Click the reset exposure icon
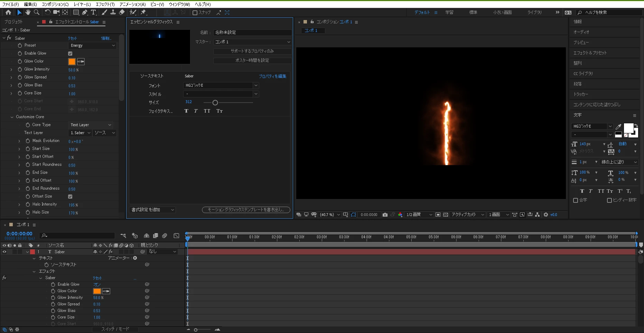The height and width of the screenshot is (333, 644). point(546,215)
